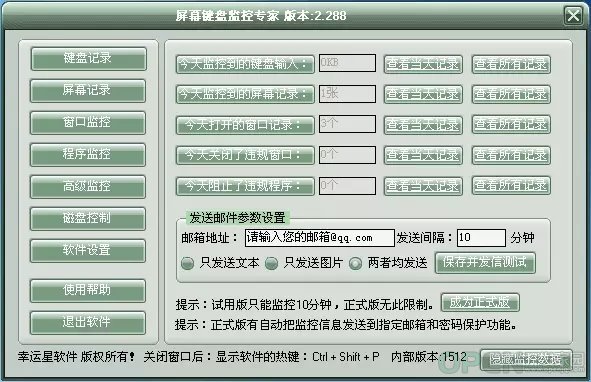View today's records for screen captures
Screen dimensions: 591x382
[x=423, y=94]
